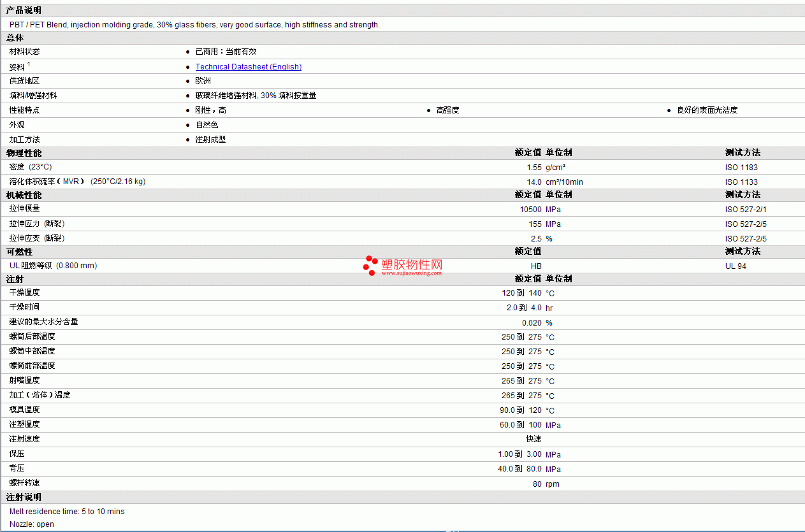
Task: Click the 溶化体积流率 (MVR) row label
Action: point(77,182)
